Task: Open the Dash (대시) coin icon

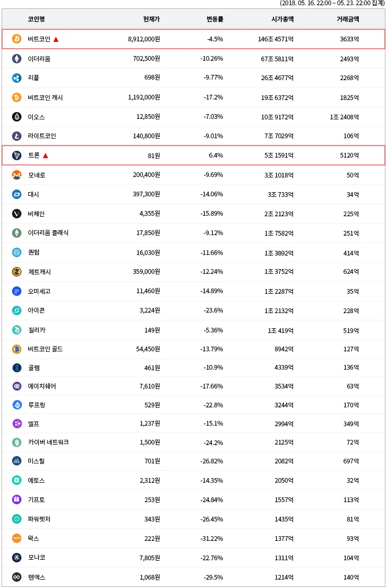Action: [17, 194]
